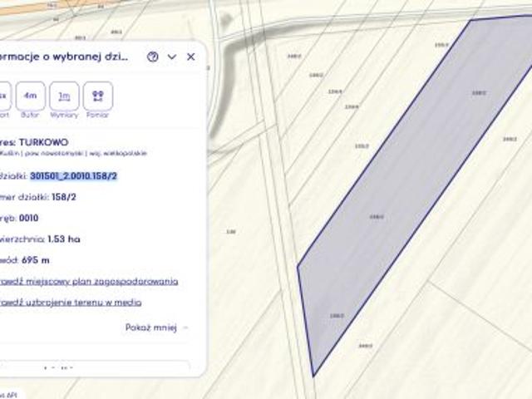532x399 pixels.
Task: Click the obręb value 0010
Action: [x=28, y=218]
